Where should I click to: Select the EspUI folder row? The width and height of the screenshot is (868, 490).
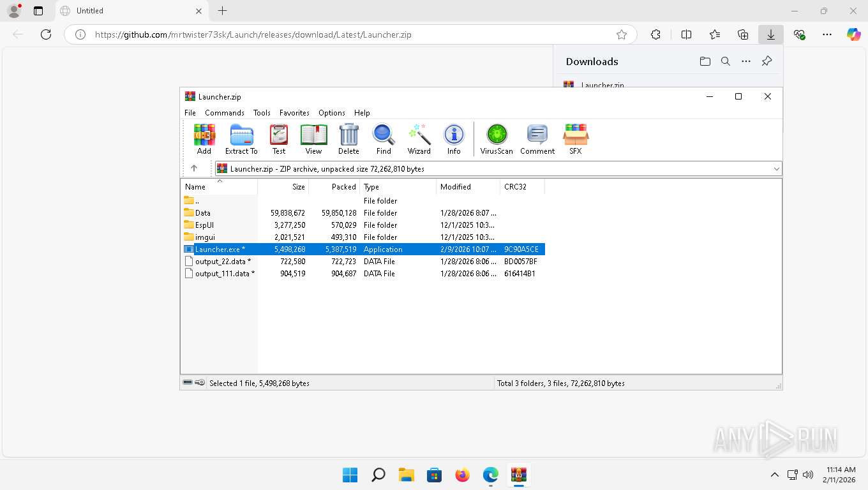point(363,225)
